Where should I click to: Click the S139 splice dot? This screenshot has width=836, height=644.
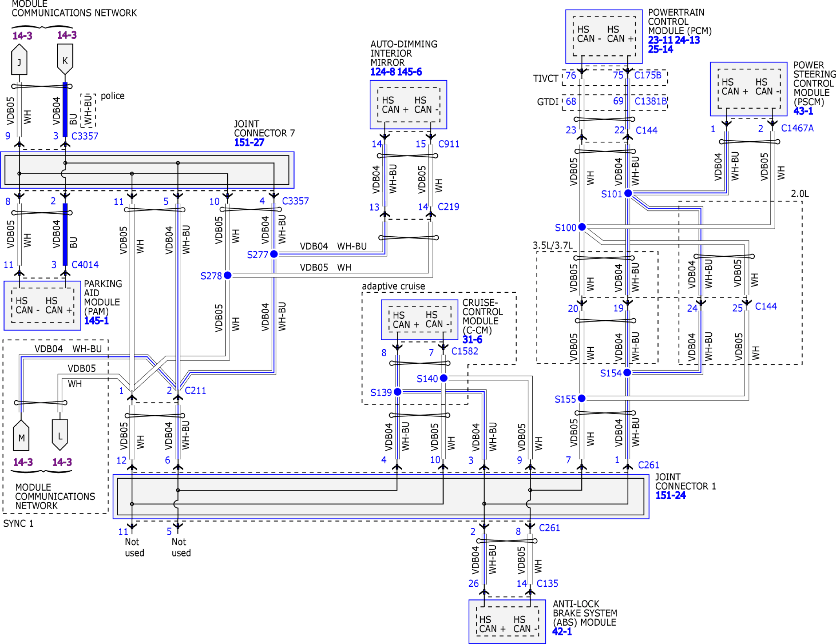pos(398,392)
